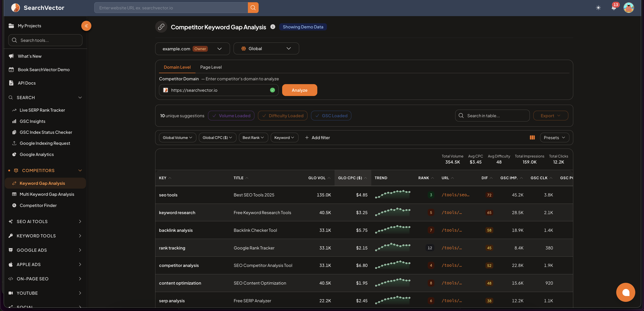Screen dimensions: 644x311
Task: Open My Projects folder icon
Action: (11, 26)
